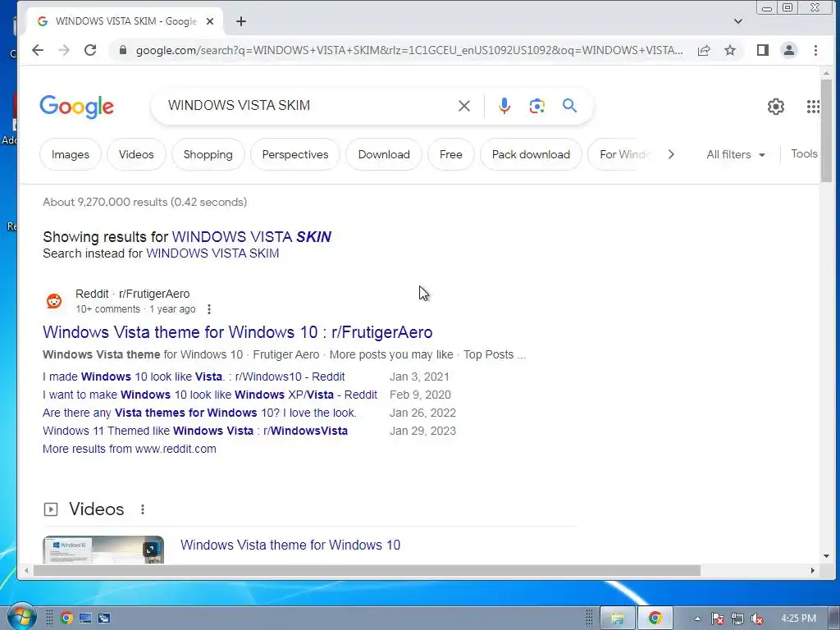Viewport: 840px width, 630px height.
Task: Click the vertical scrollbar thumb
Action: tap(826, 130)
